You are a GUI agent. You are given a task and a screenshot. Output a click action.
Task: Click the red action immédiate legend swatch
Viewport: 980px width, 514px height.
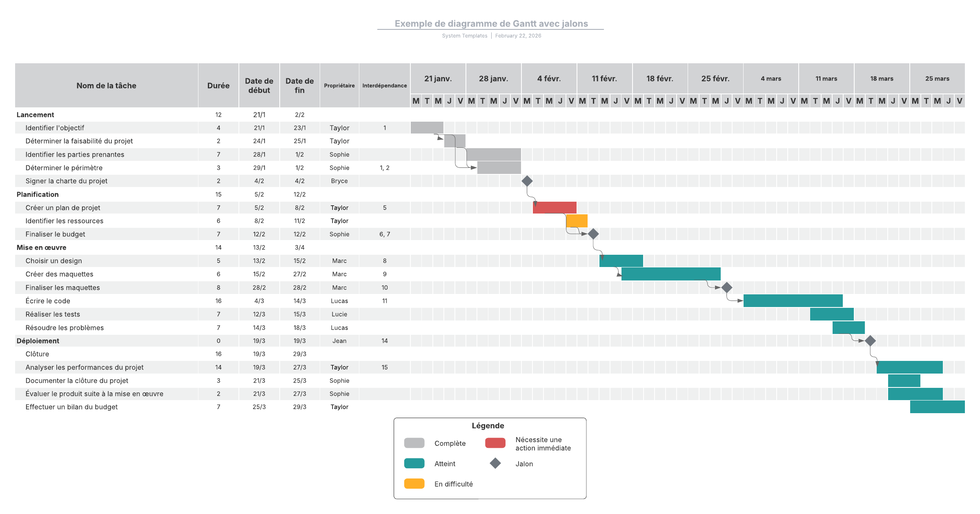point(495,443)
